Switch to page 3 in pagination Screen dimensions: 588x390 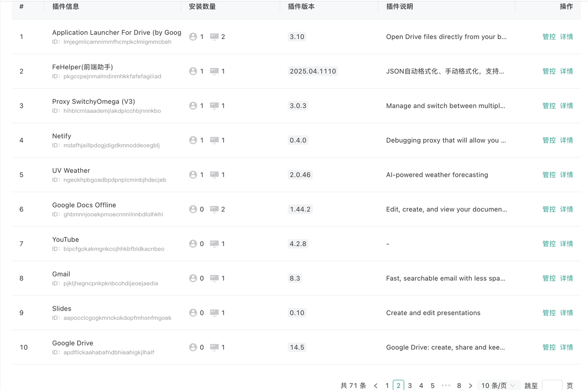[410, 385]
